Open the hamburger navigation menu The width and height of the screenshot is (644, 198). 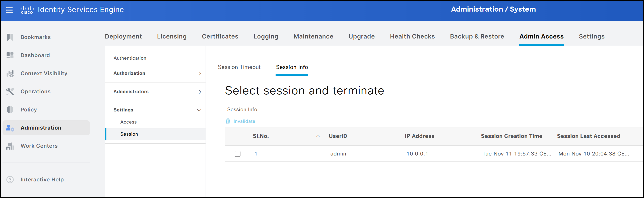click(x=9, y=10)
